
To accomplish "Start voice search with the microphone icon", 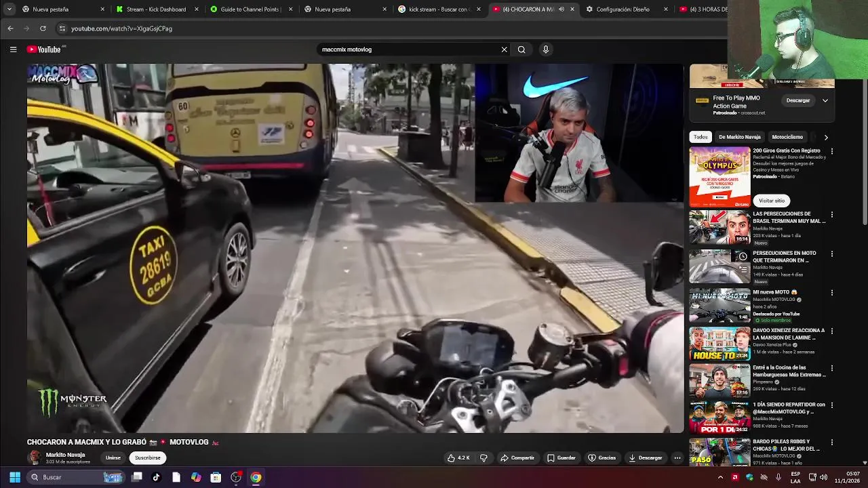I will tap(545, 49).
